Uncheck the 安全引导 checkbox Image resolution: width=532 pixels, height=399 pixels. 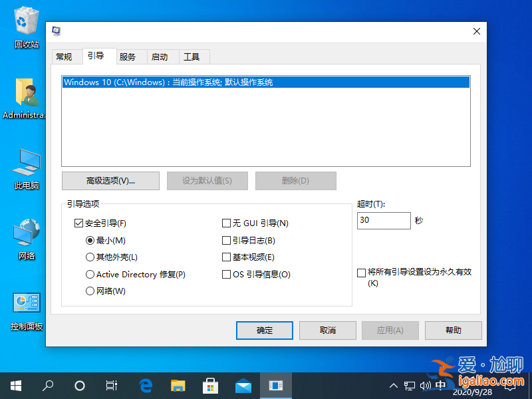coord(79,223)
